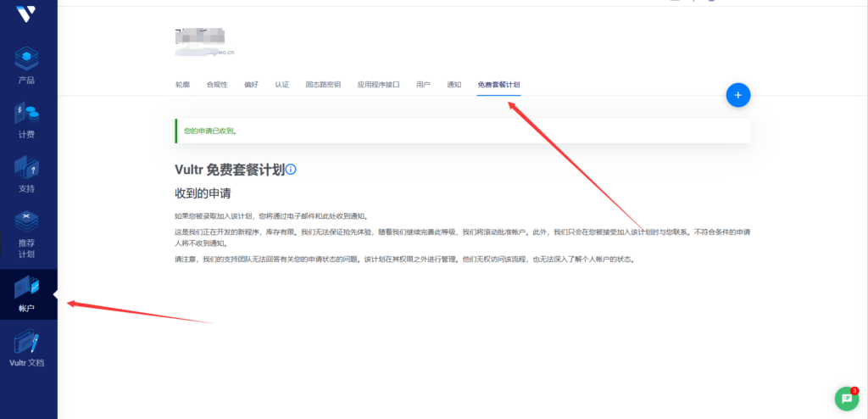The width and height of the screenshot is (868, 419).
Task: Open the 产品 (Products) sidebar section
Action: (x=26, y=66)
